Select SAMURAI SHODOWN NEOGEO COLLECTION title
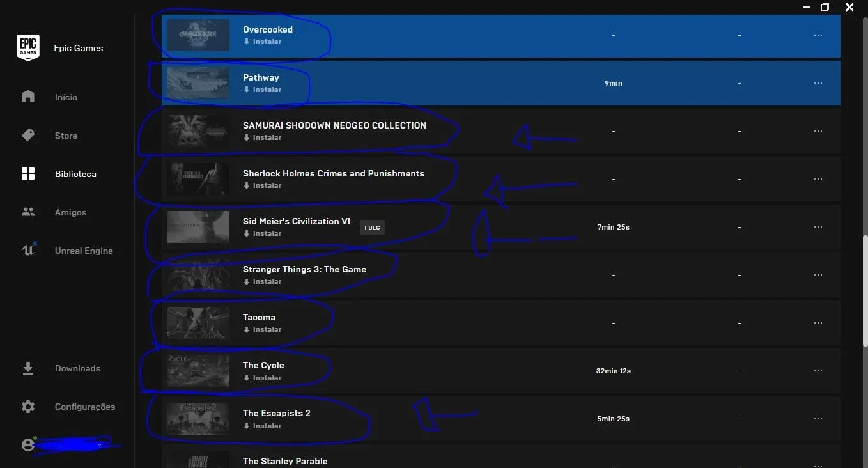This screenshot has height=468, width=868. point(334,125)
